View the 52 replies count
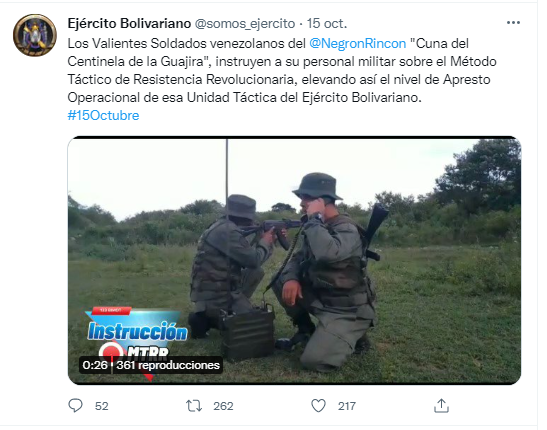Image resolution: width=547 pixels, height=430 pixels. click(x=102, y=406)
